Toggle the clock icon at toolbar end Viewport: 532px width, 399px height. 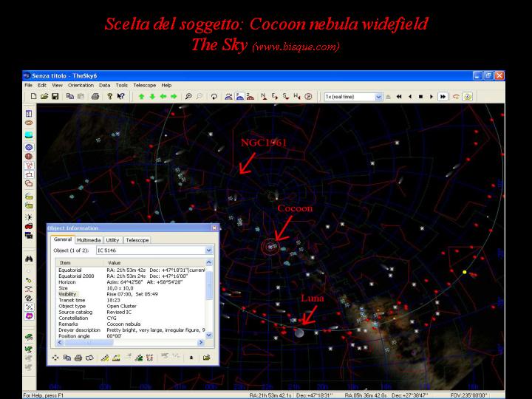coord(467,97)
